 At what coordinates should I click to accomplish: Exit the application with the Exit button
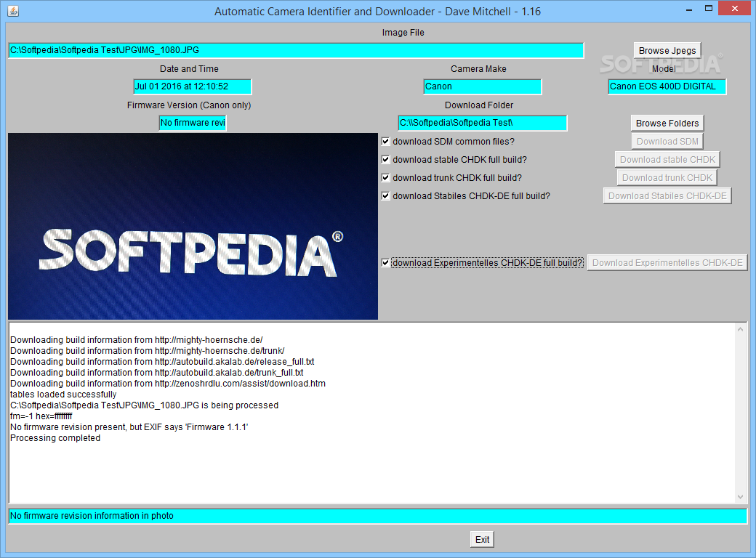point(482,540)
